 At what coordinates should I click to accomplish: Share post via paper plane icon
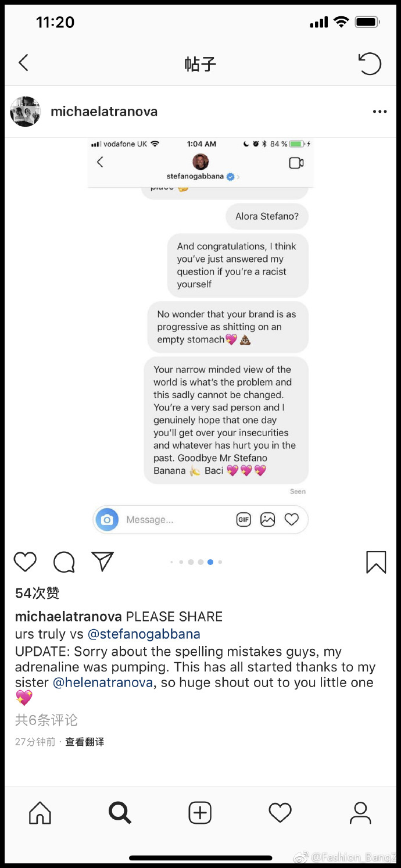(x=103, y=561)
